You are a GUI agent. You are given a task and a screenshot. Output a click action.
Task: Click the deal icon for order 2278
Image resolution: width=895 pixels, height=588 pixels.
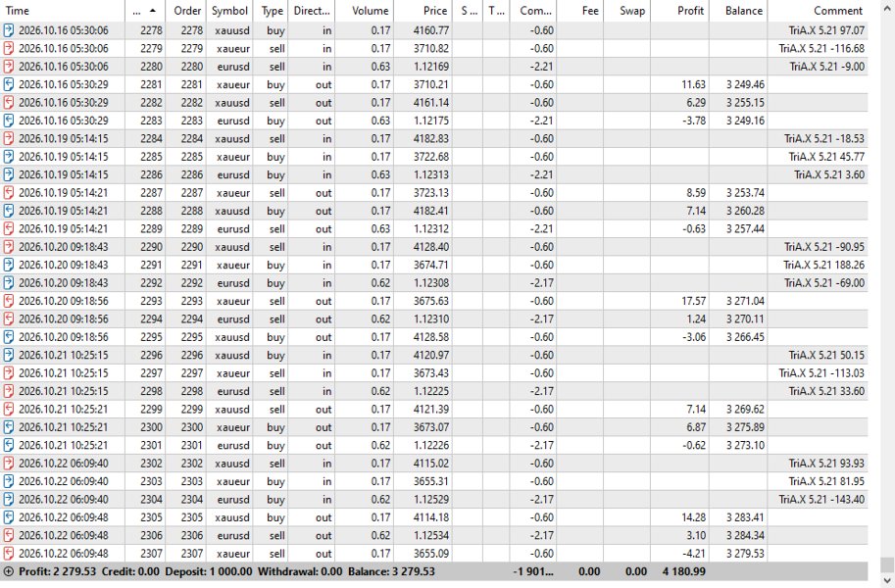click(9, 30)
